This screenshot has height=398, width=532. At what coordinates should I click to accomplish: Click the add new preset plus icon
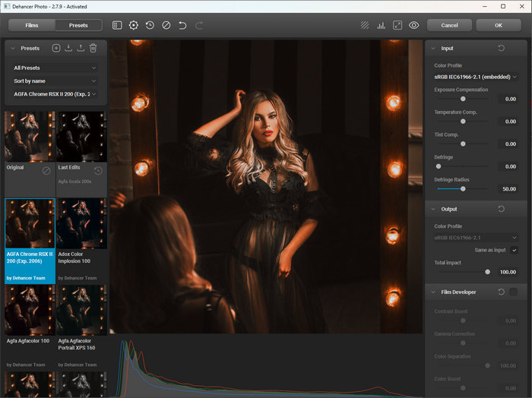click(56, 48)
